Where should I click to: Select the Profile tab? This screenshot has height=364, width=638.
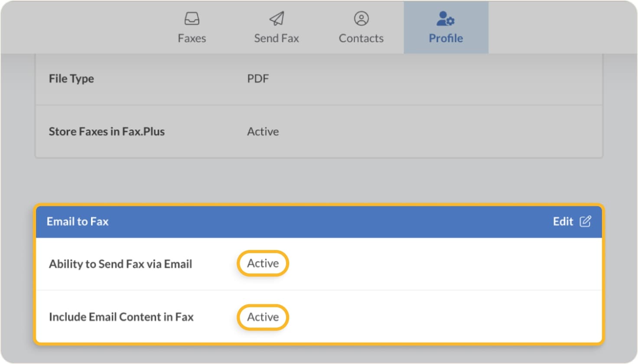[x=446, y=27]
